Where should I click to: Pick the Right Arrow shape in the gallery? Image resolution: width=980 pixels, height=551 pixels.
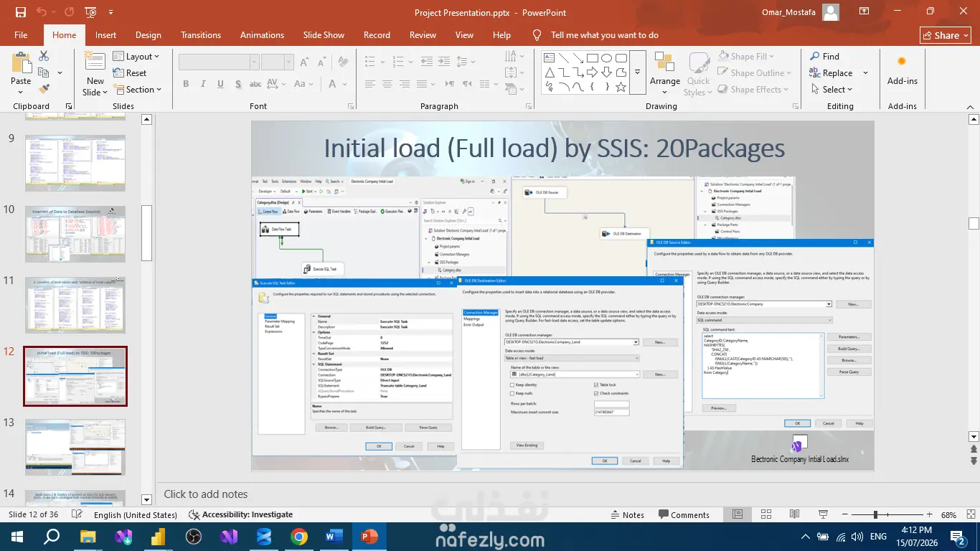593,72
